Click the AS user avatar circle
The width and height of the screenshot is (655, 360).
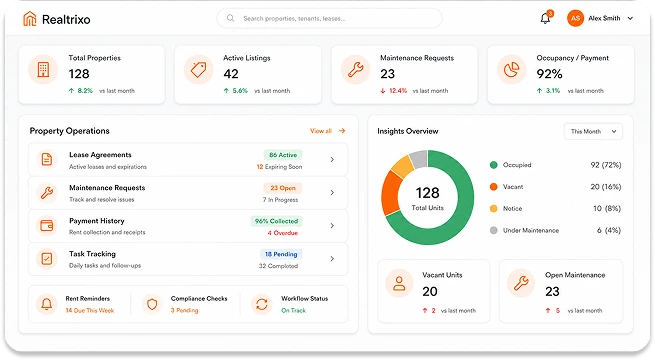pos(575,18)
